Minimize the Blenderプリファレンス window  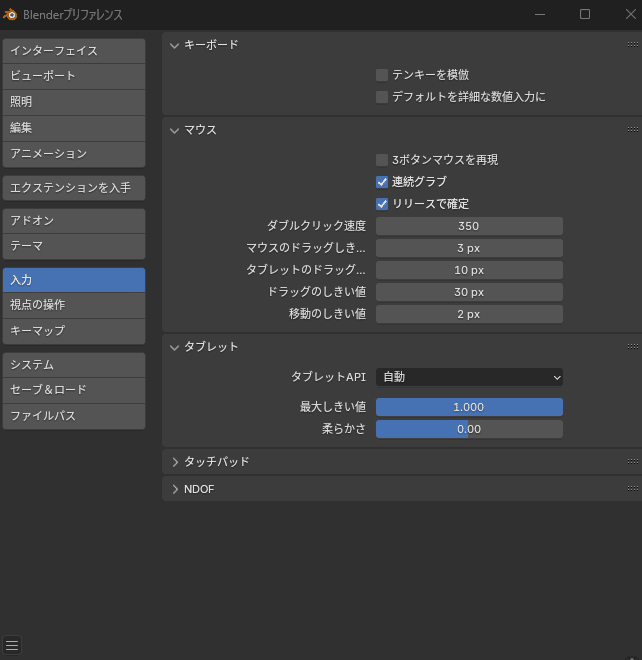pyautogui.click(x=540, y=14)
